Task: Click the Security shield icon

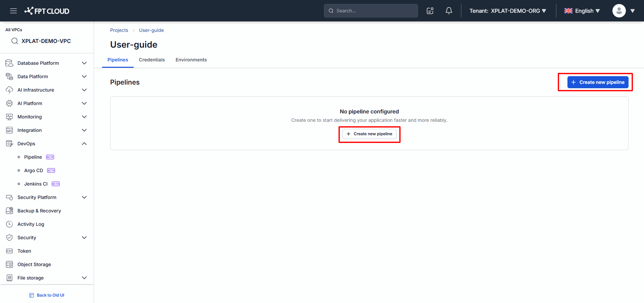Action: [x=9, y=238]
